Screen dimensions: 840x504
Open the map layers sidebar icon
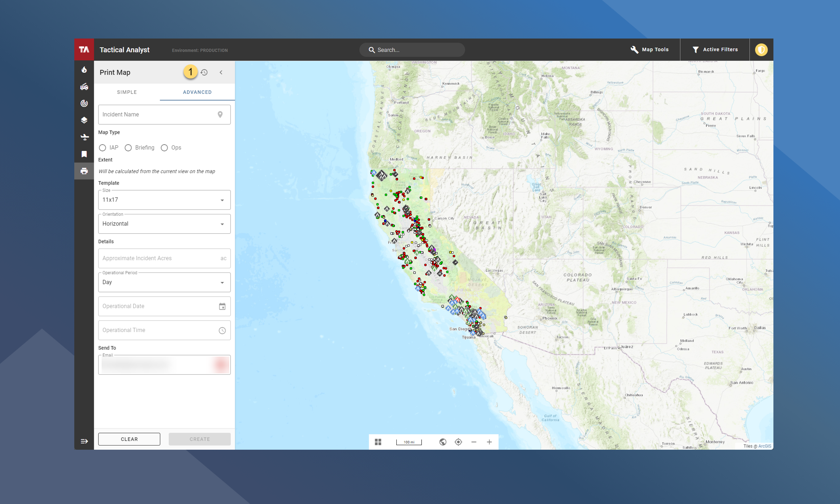coord(84,120)
